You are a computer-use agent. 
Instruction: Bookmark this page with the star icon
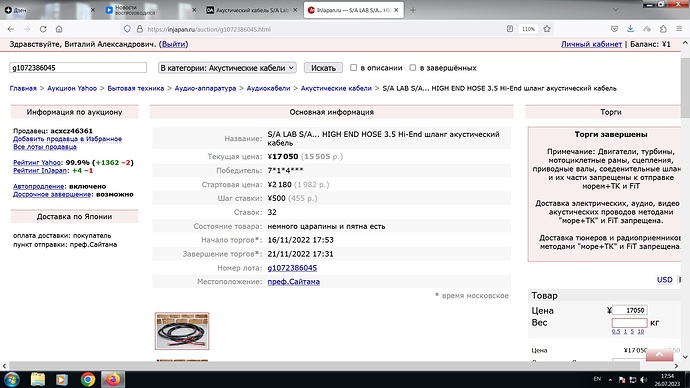[x=547, y=29]
